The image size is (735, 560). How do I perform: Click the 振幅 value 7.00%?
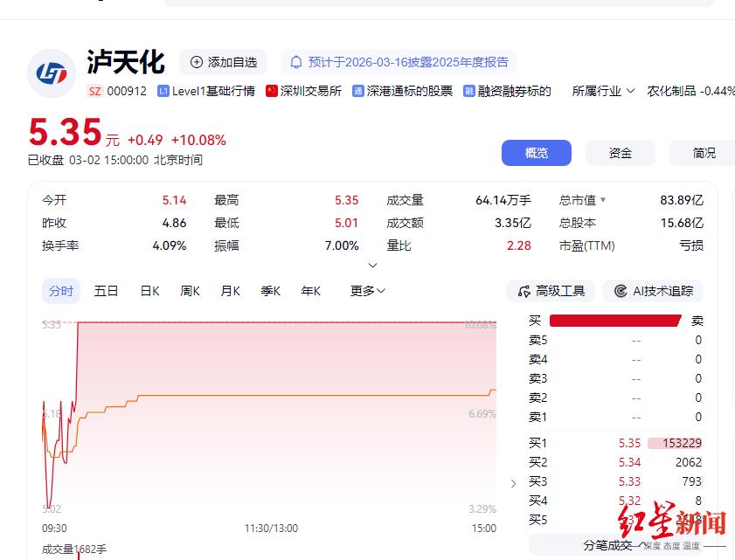point(342,245)
